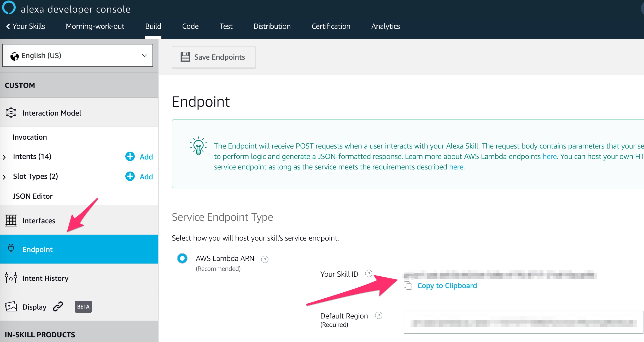Click Add link next to Intents

[146, 157]
